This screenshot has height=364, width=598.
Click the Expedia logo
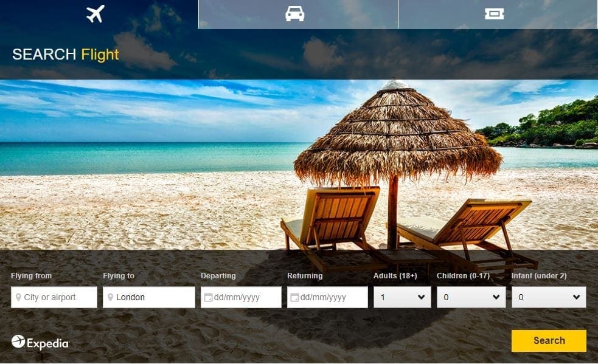[x=40, y=343]
